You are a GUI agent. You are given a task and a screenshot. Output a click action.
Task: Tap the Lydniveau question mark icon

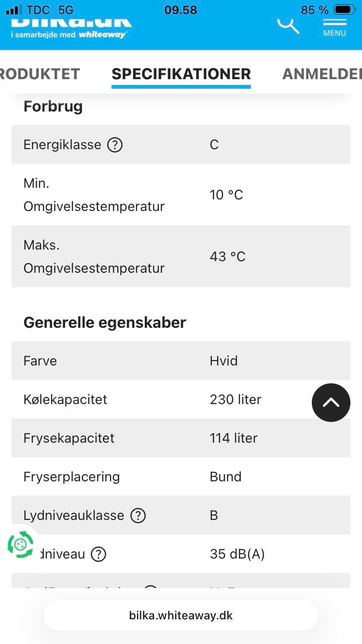click(98, 554)
